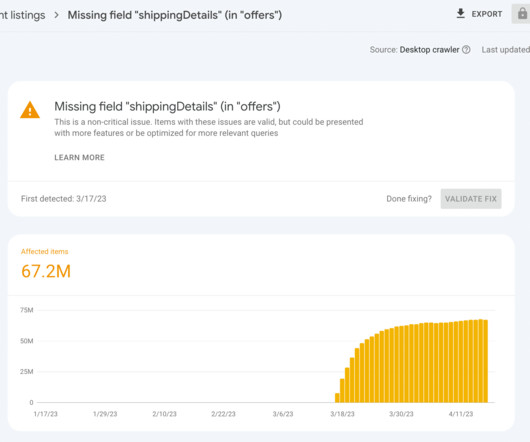
Task: Click the First detected 3/17/23 text
Action: (64, 199)
